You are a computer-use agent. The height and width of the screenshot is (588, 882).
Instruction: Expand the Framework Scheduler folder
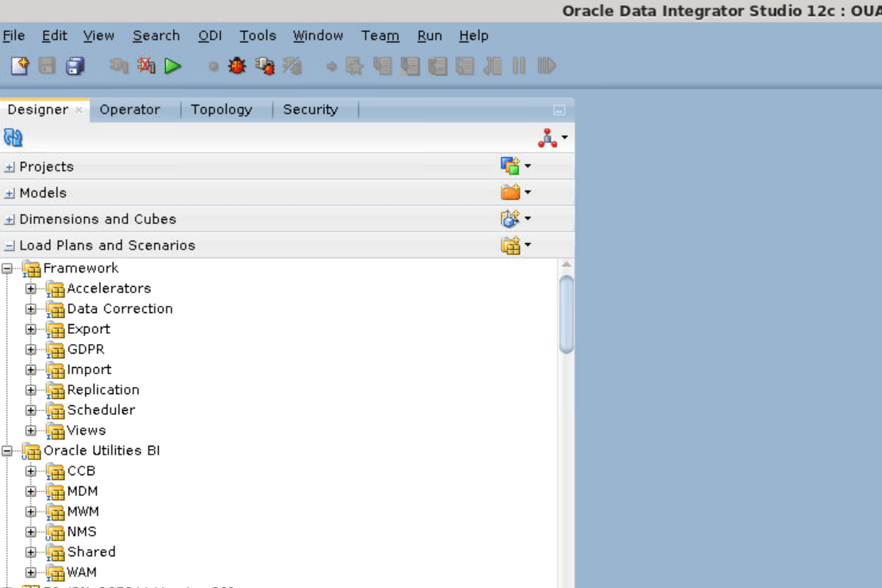pyautogui.click(x=31, y=409)
